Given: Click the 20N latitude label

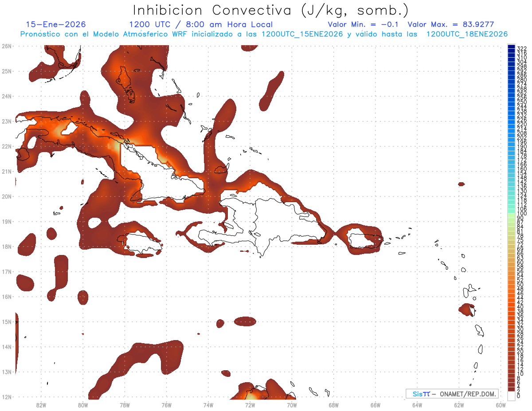Looking at the screenshot, I should click(6, 196).
